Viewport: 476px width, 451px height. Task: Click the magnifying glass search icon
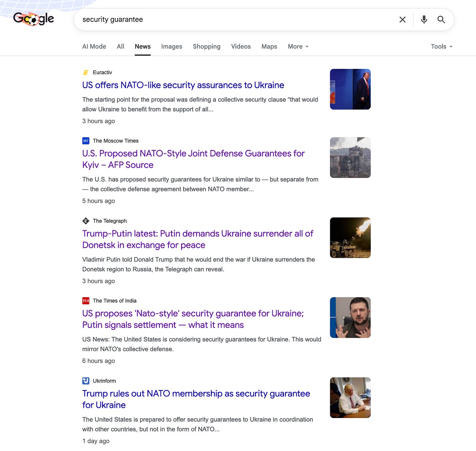click(441, 20)
